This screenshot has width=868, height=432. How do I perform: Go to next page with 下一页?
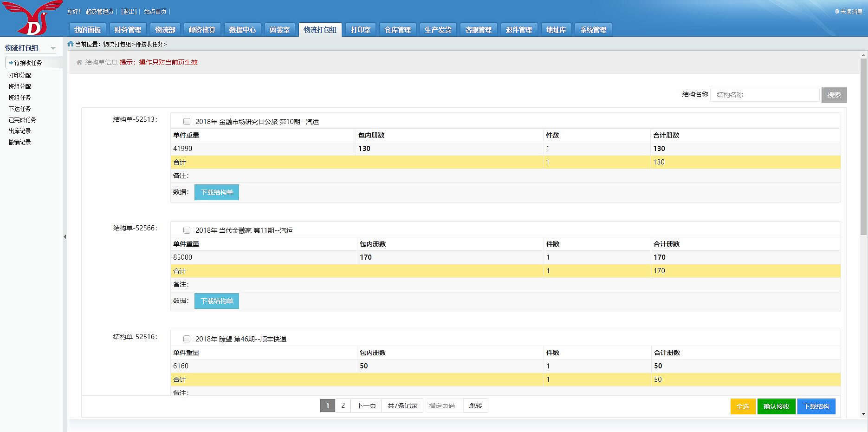pos(366,406)
